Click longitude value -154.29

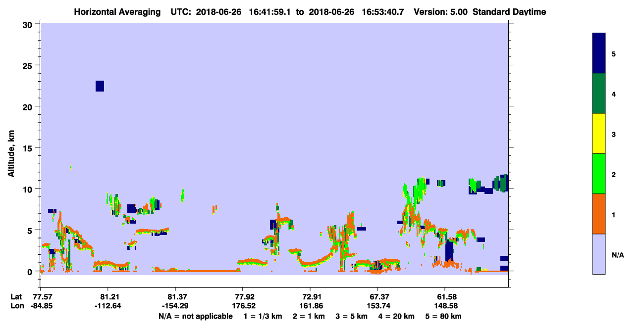(x=175, y=306)
